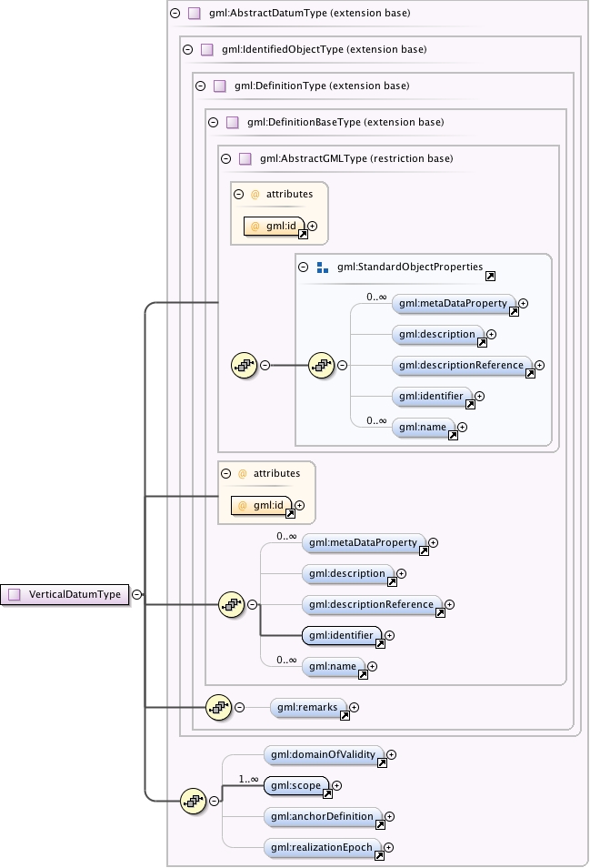The height and width of the screenshot is (868, 590).
Task: Click 'gml:DefinitionBaseType (extension base)' label
Action: [345, 122]
